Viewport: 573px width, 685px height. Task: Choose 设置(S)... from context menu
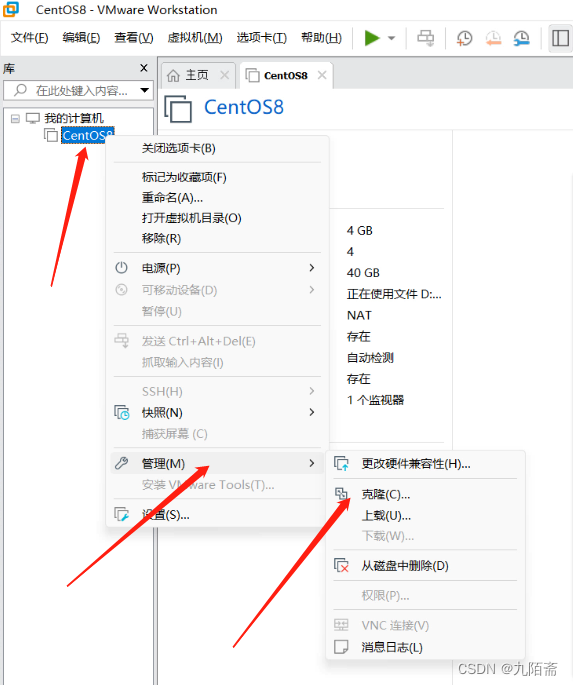pos(217,515)
